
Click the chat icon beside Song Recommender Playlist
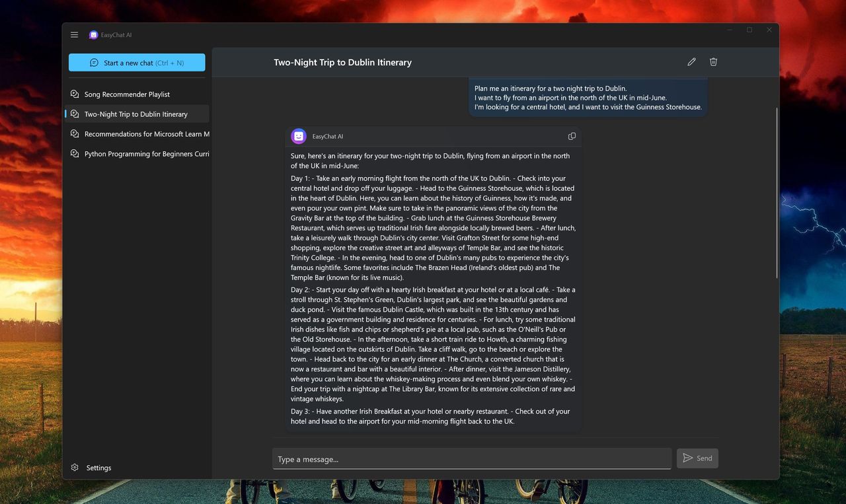(x=75, y=94)
